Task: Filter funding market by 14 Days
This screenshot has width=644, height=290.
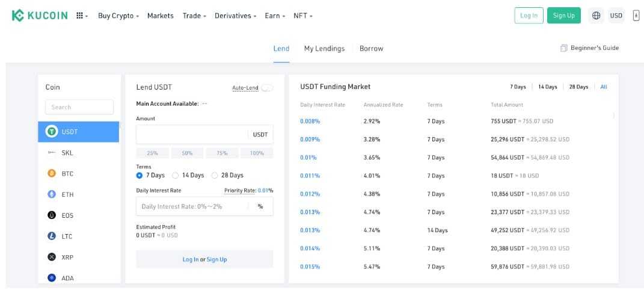Action: [547, 87]
